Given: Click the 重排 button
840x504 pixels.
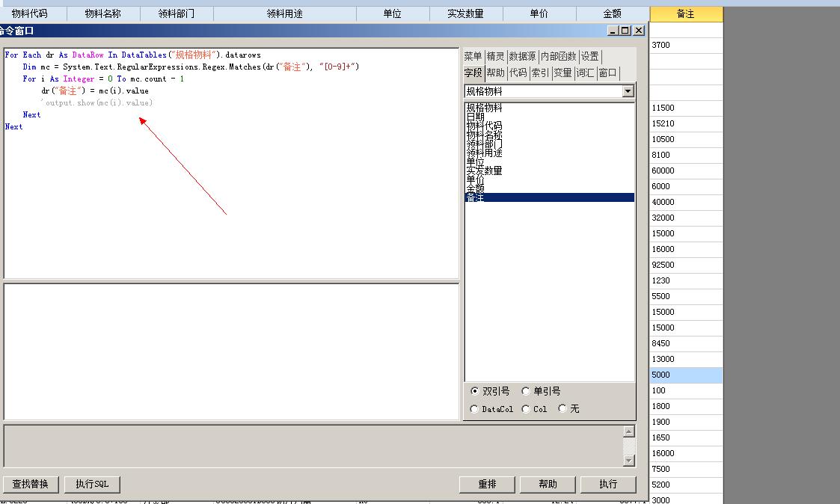Looking at the screenshot, I should pos(487,484).
